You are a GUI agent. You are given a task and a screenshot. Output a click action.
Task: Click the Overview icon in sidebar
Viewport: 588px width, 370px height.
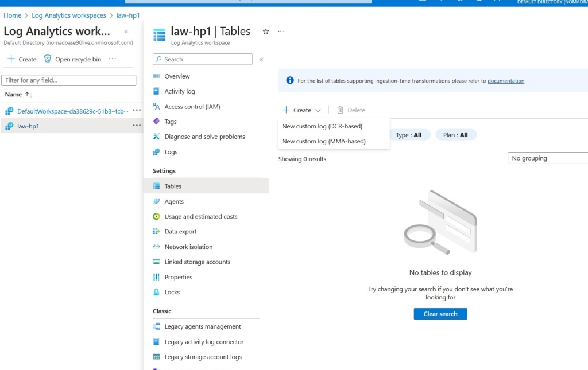(x=156, y=76)
